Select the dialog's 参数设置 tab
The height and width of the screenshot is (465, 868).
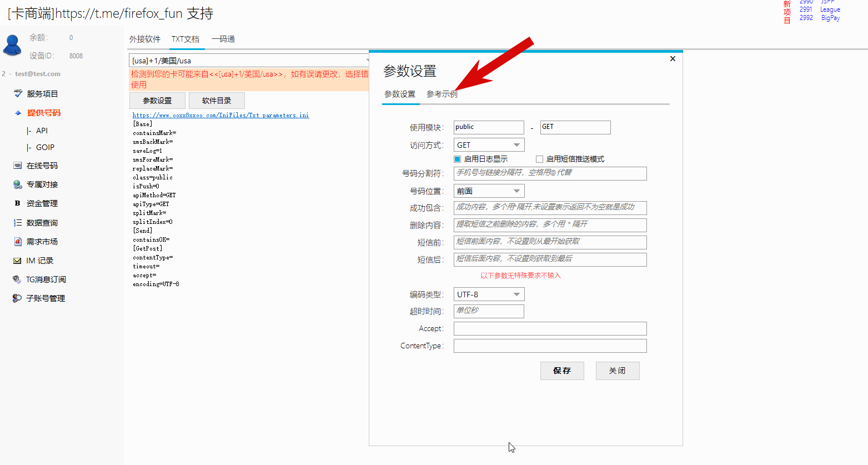[400, 94]
